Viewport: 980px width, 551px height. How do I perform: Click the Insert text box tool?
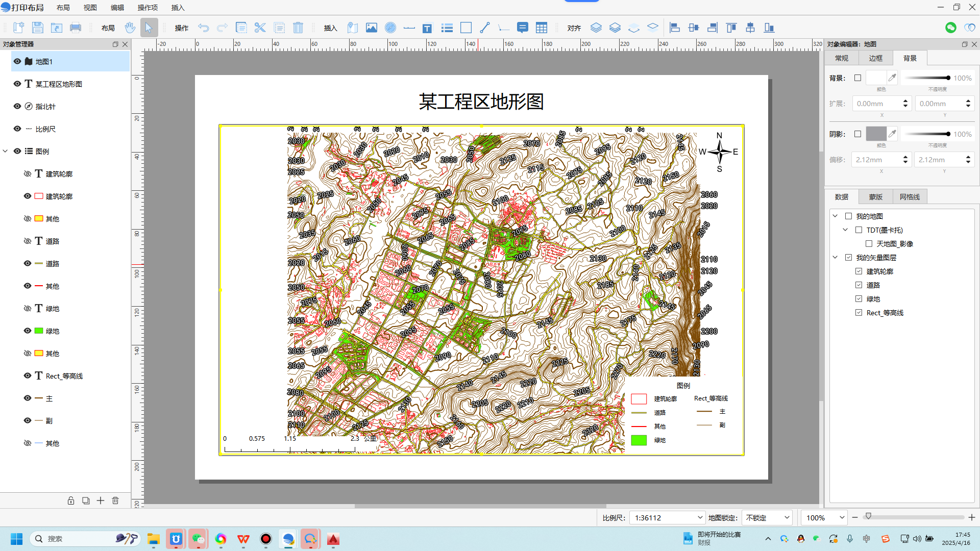(x=427, y=28)
